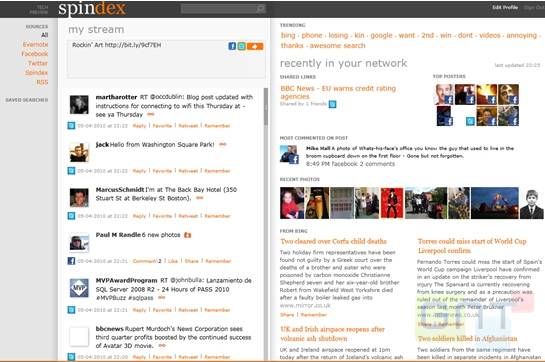Click Retweet under martharotter's post
545x362 pixels.
(x=188, y=126)
